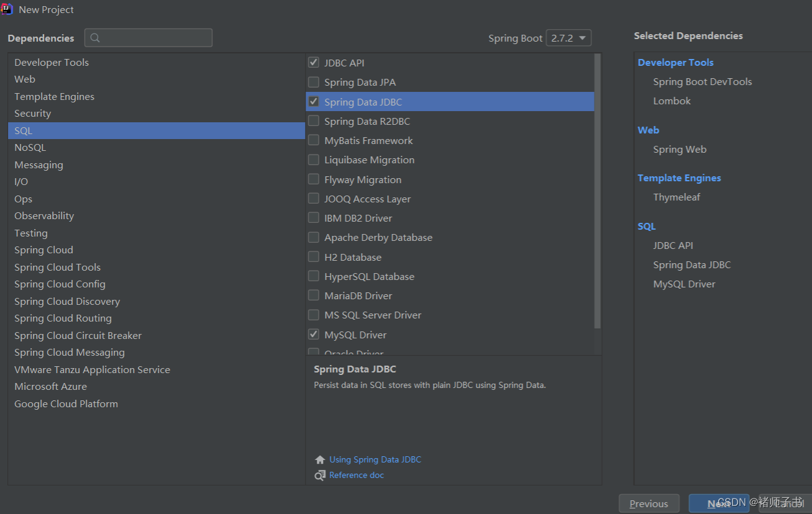Click the dependency list vertical scrollbar
This screenshot has height=514, width=812.
coord(598,191)
